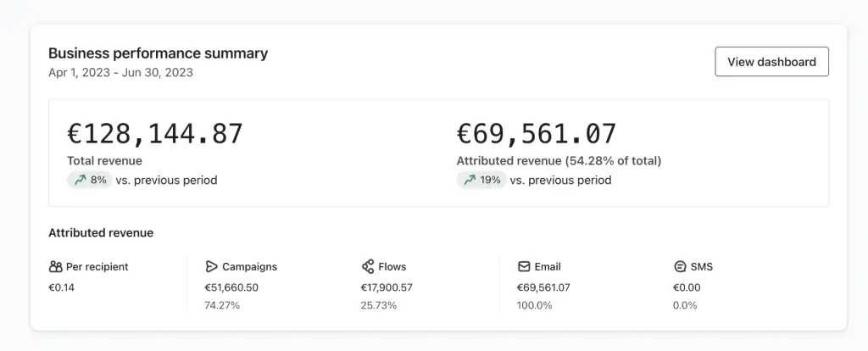The image size is (868, 351).
Task: Click the Per recipient label
Action: [97, 267]
